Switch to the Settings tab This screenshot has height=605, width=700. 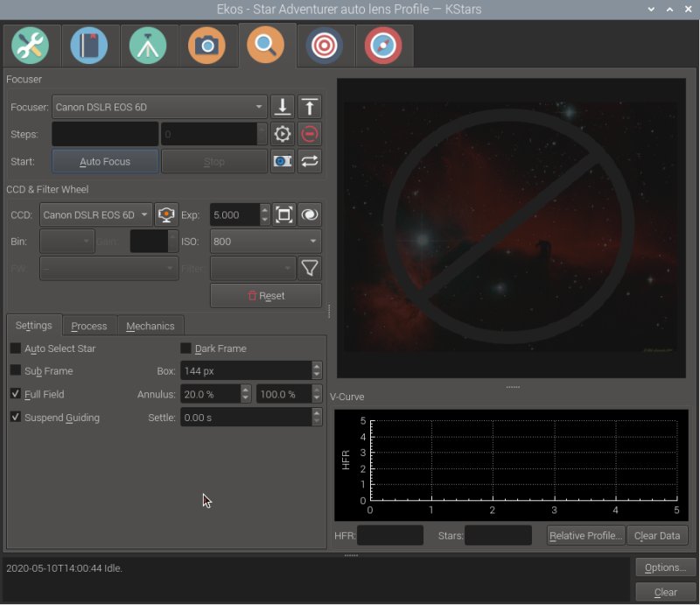click(x=34, y=326)
